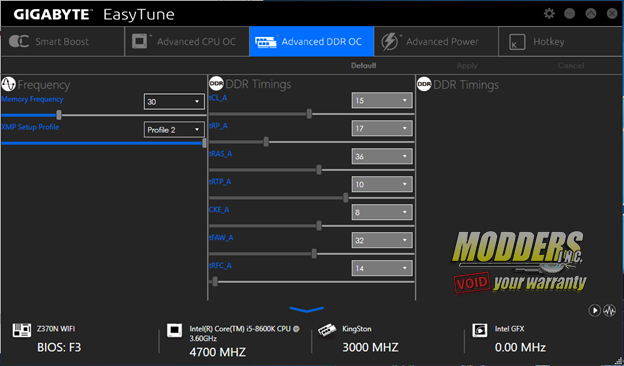This screenshot has height=366, width=624.
Task: Open the Advanced Power tab
Action: click(436, 41)
